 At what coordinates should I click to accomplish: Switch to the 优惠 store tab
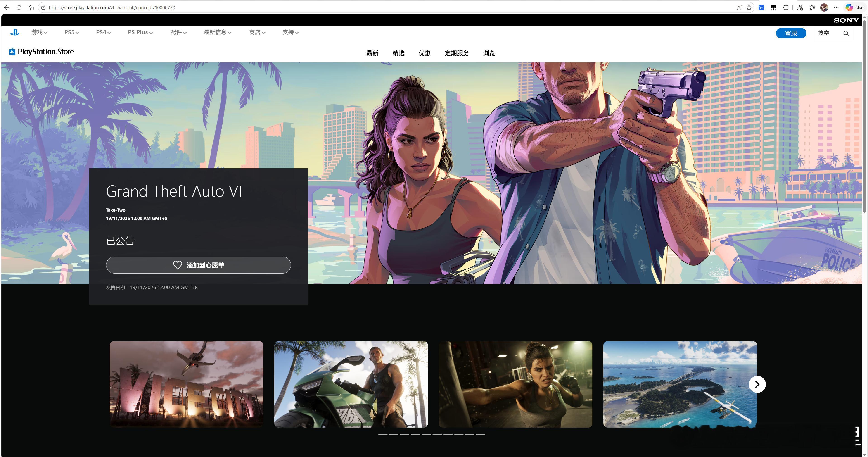425,53
